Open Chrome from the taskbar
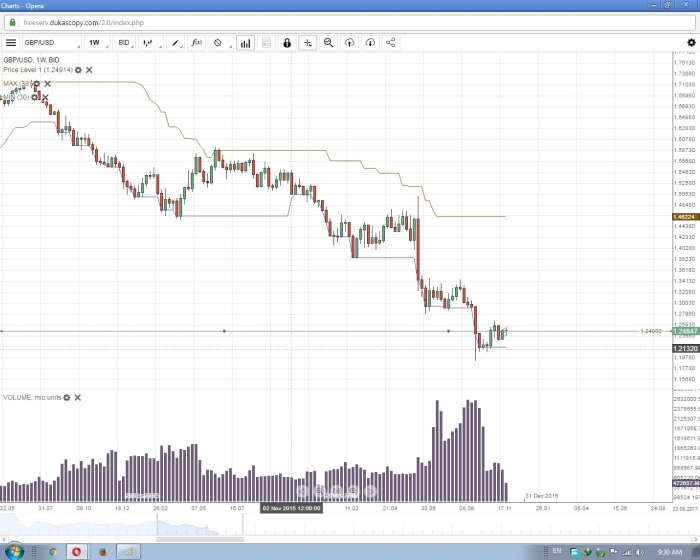 pyautogui.click(x=53, y=552)
